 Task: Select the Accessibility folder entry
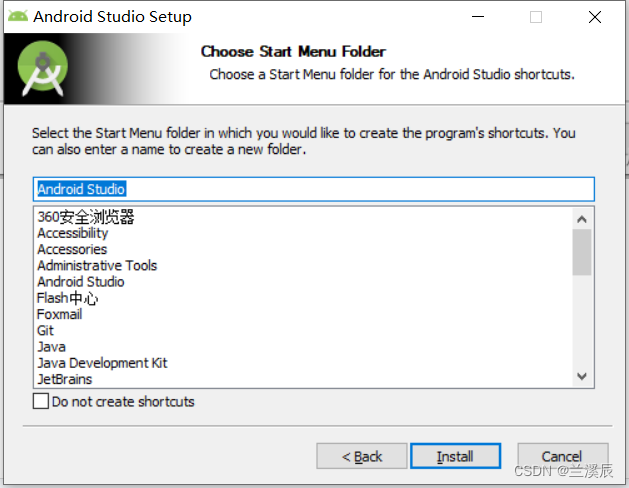click(x=73, y=233)
